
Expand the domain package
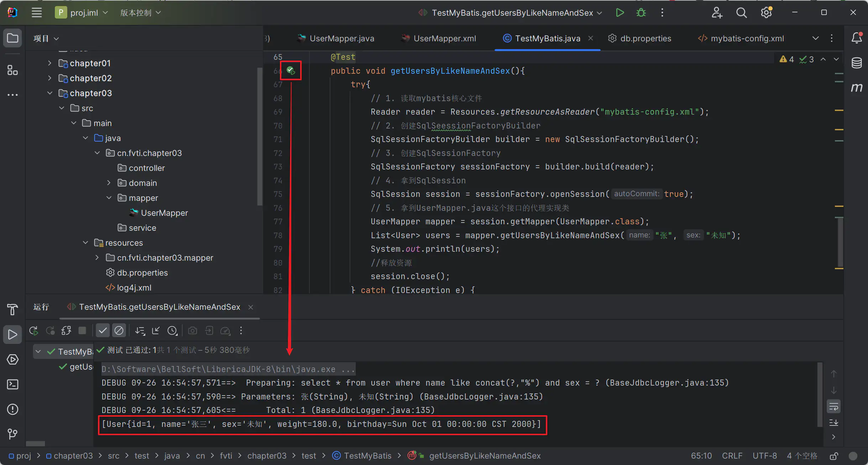tap(109, 183)
